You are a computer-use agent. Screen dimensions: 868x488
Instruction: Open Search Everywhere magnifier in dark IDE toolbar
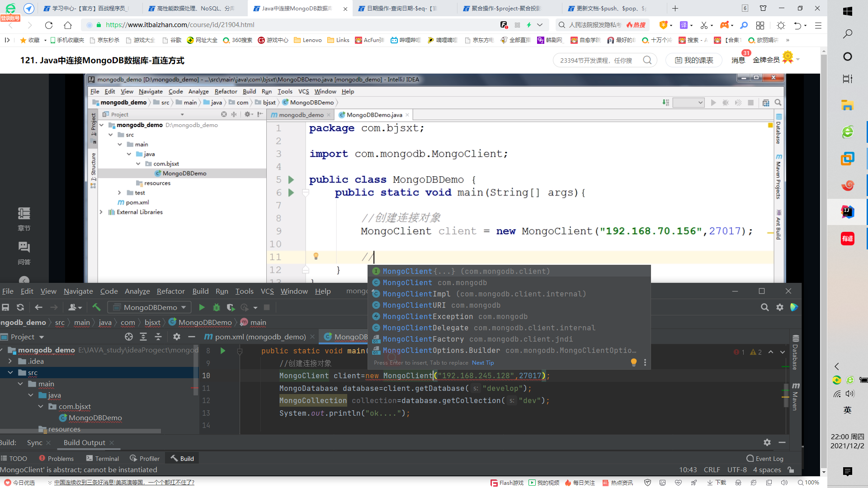[764, 307]
